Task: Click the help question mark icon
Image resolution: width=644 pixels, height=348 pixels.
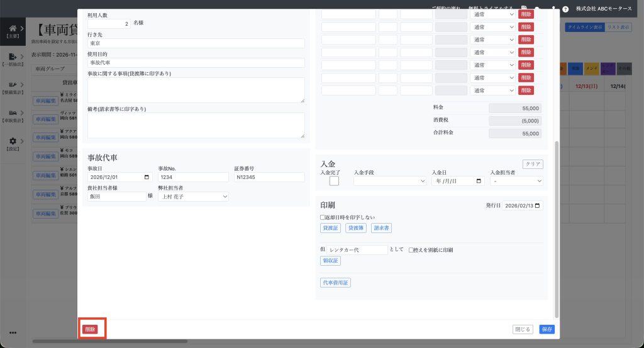Action: click(565, 9)
